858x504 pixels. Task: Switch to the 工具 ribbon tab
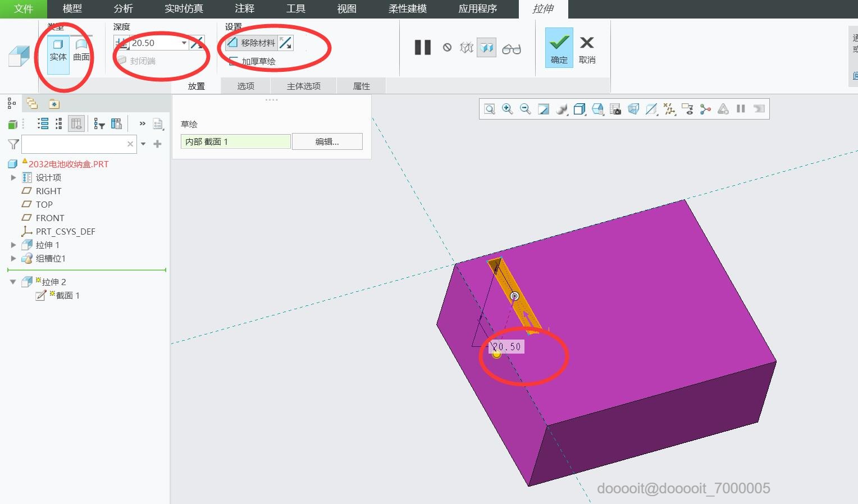[x=296, y=9]
